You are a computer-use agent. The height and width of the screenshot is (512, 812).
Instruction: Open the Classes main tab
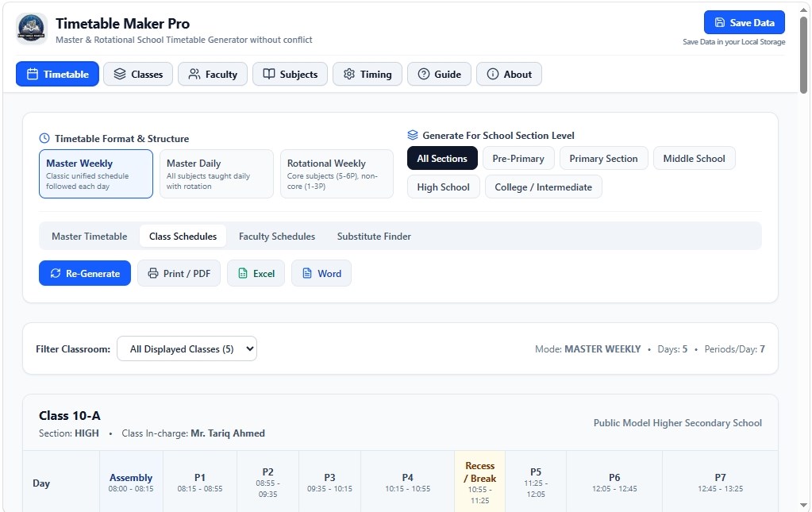click(138, 74)
